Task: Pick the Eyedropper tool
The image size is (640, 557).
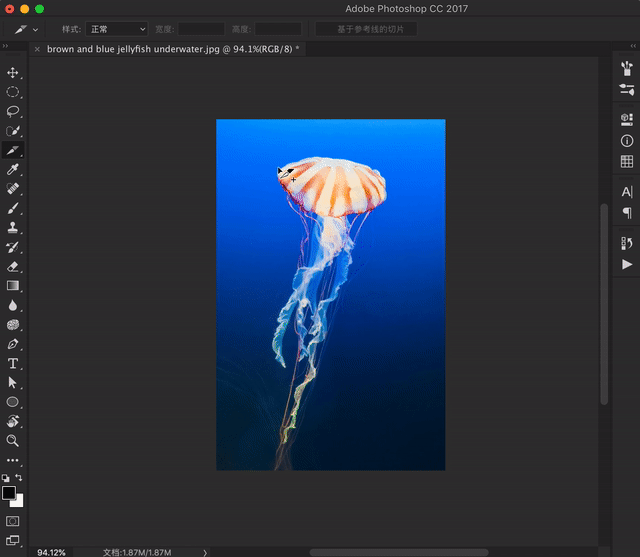Action: 13,169
